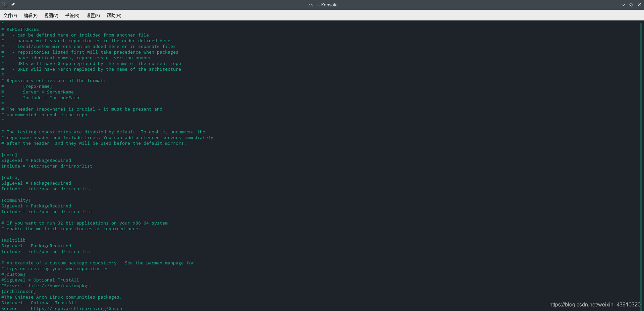Viewport: 644px width, 311px height.
Task: Open the 文件(F) menu
Action: [x=10, y=15]
